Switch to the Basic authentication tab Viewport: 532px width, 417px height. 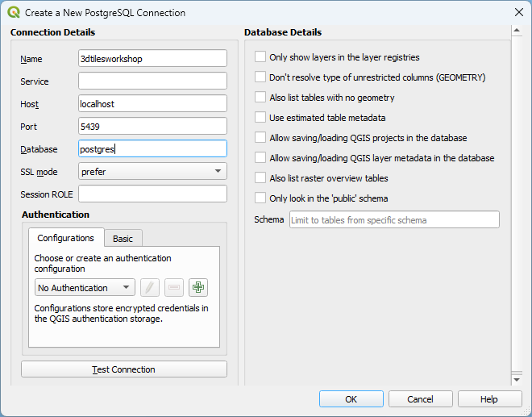coord(123,239)
